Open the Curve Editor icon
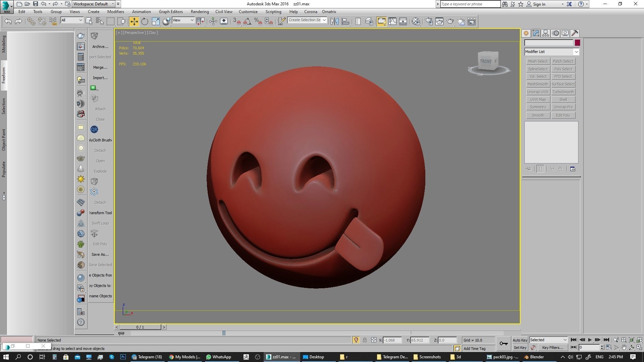The image size is (644, 362). click(x=392, y=21)
